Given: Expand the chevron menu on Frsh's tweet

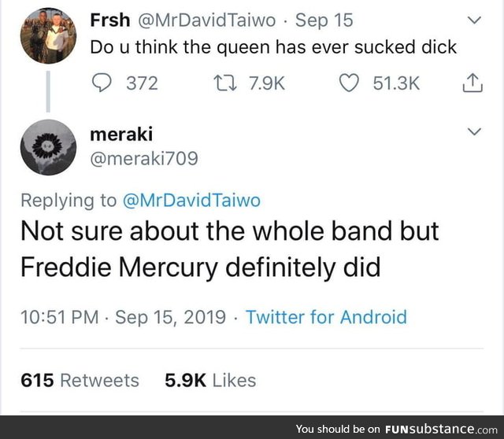Looking at the screenshot, I should [x=474, y=20].
